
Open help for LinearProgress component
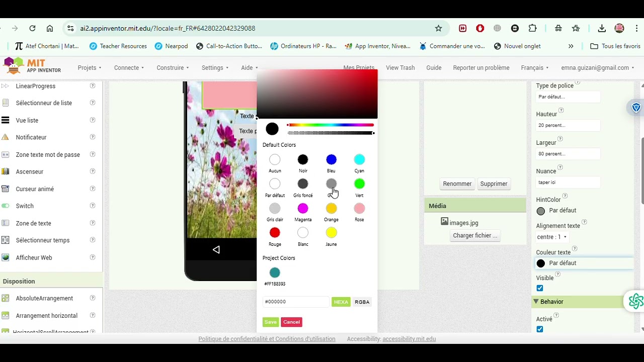tap(93, 86)
